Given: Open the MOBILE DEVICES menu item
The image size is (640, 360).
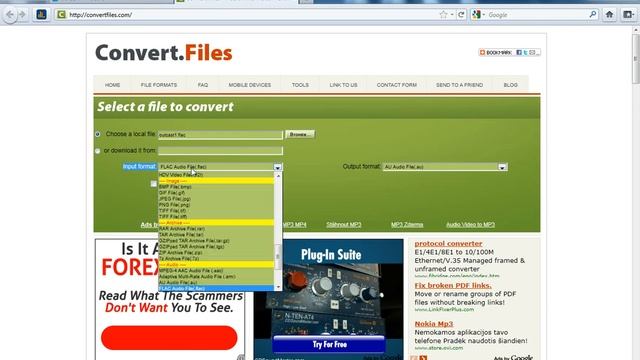Looking at the screenshot, I should click(x=250, y=85).
